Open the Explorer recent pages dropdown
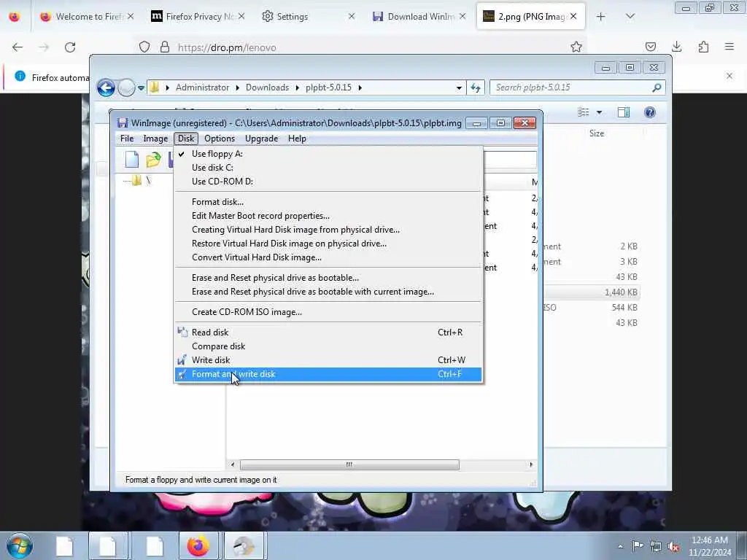 (141, 88)
